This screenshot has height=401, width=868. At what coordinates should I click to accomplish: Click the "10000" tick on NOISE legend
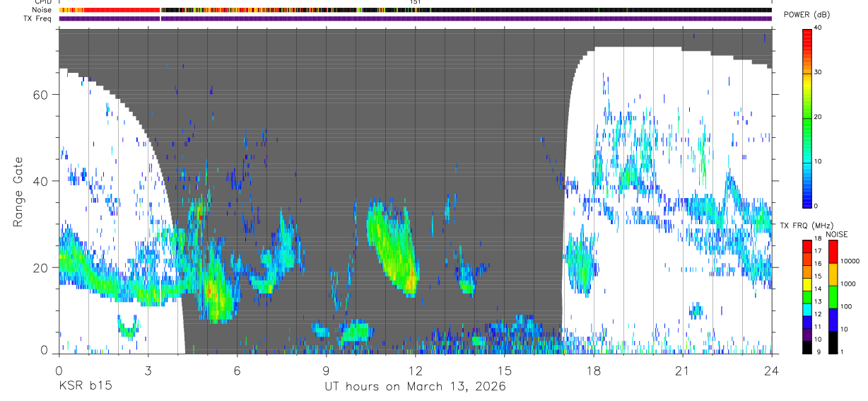850,262
